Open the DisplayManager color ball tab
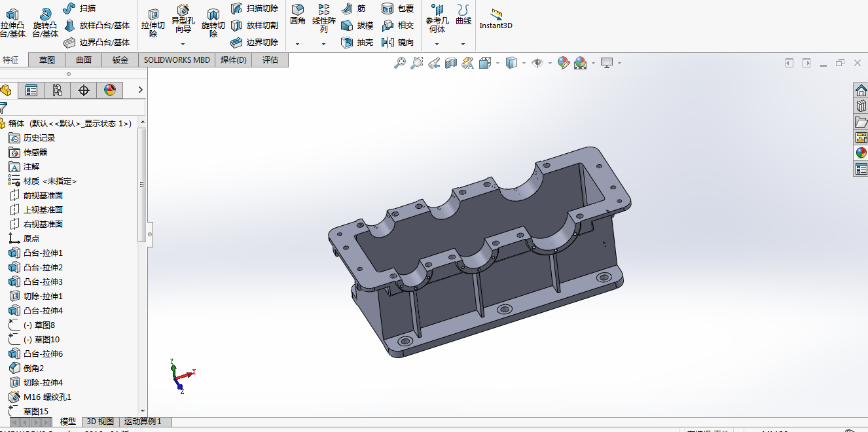 pos(110,90)
